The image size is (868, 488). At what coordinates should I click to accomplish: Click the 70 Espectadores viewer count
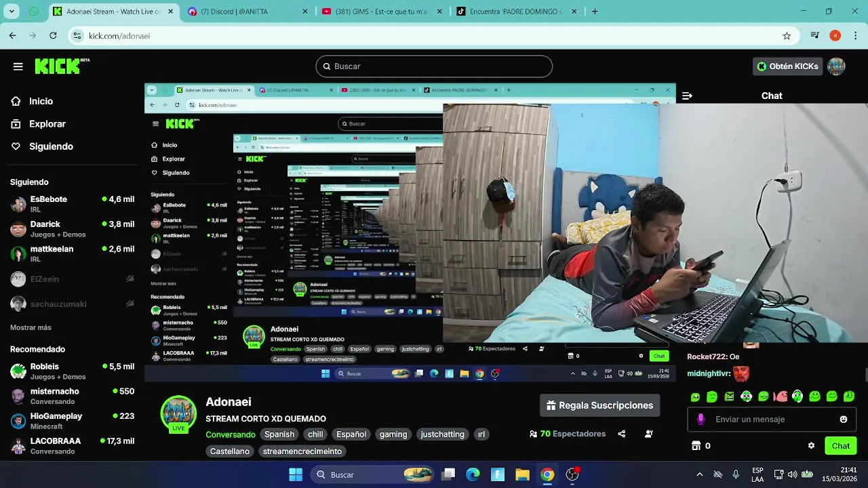point(568,434)
